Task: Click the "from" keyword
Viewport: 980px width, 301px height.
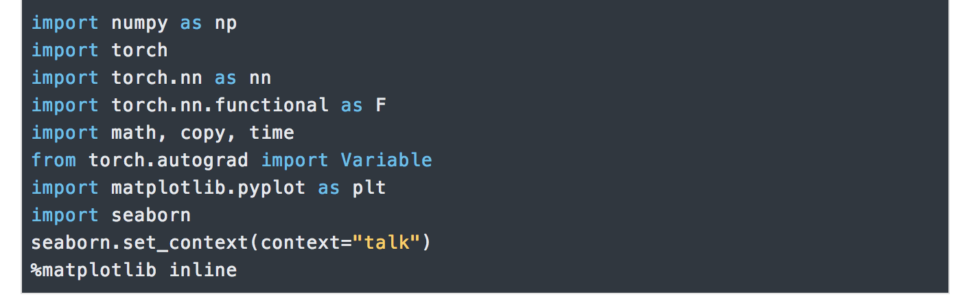Action: (54, 161)
